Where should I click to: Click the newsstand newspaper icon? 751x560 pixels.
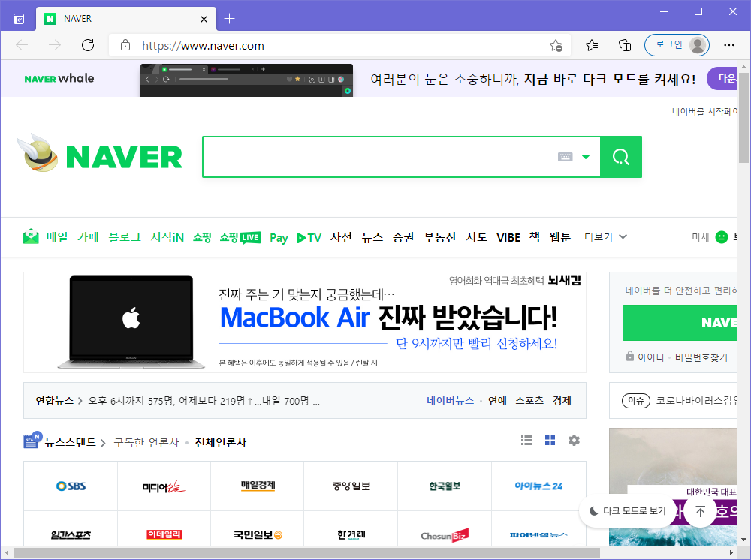click(32, 441)
